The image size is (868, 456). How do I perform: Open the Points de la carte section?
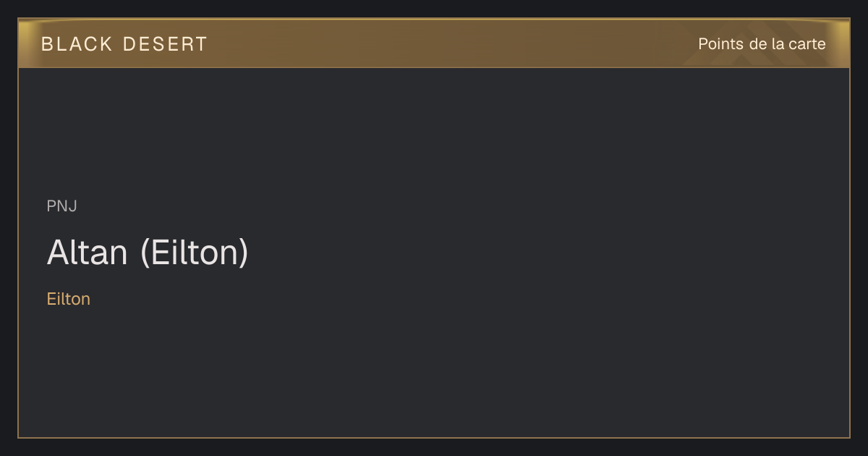click(762, 44)
